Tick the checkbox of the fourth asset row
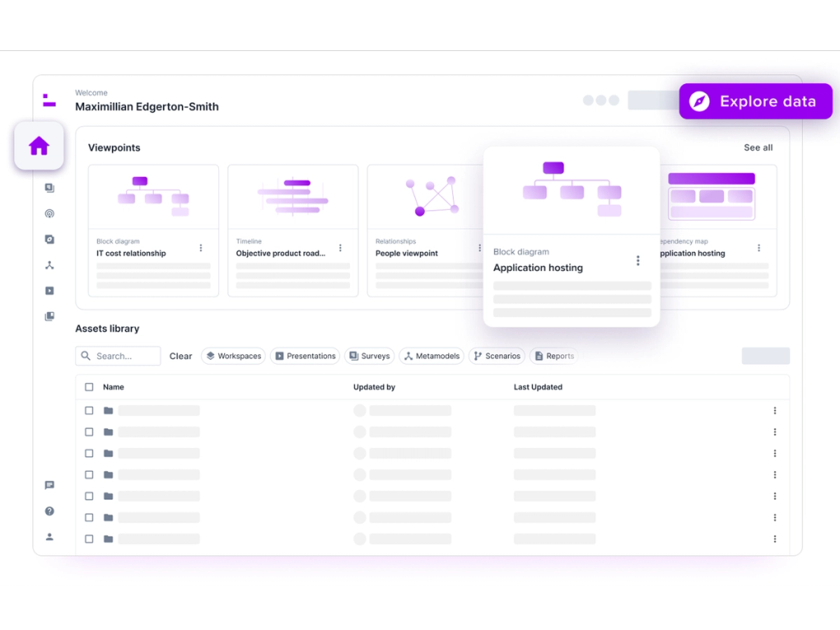840x630 pixels. click(x=89, y=475)
